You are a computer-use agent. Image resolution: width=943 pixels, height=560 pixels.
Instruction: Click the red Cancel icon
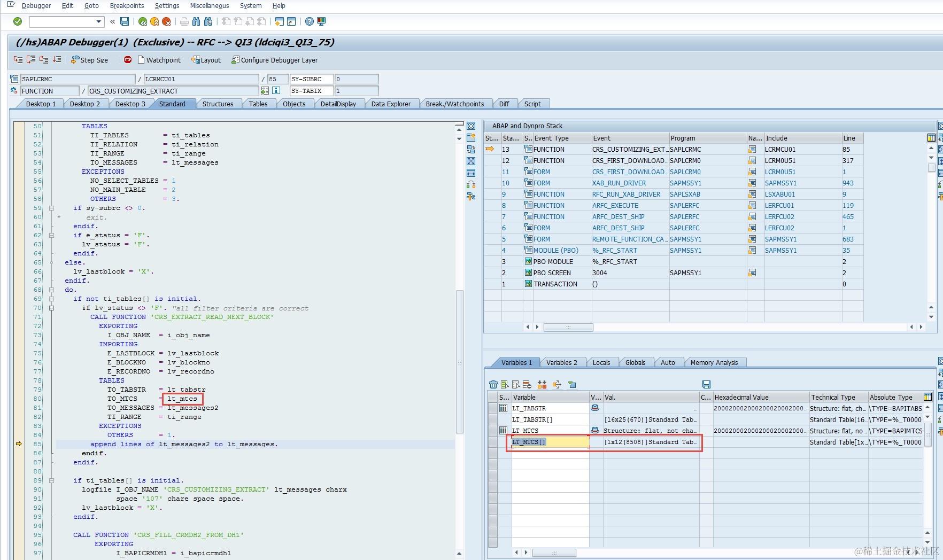click(x=166, y=21)
